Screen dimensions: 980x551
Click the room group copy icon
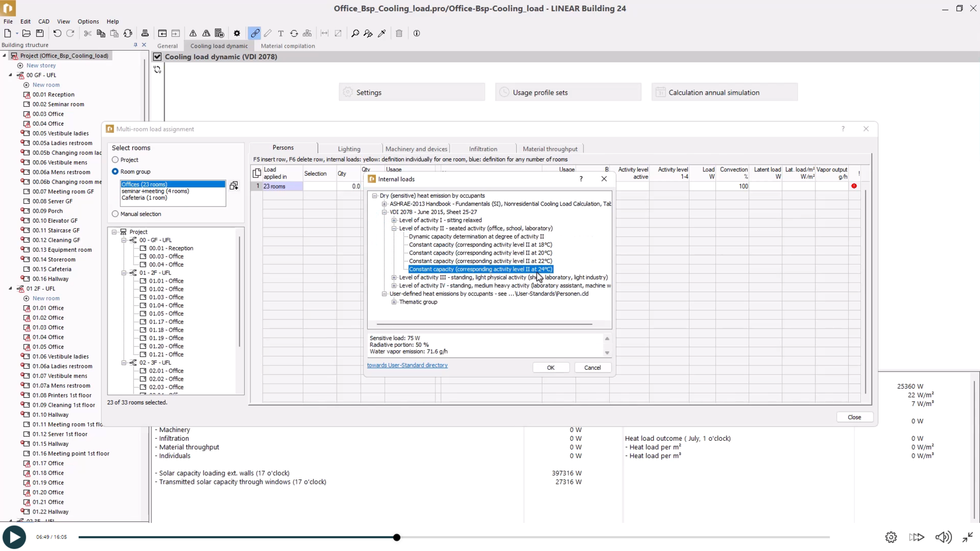tap(234, 186)
